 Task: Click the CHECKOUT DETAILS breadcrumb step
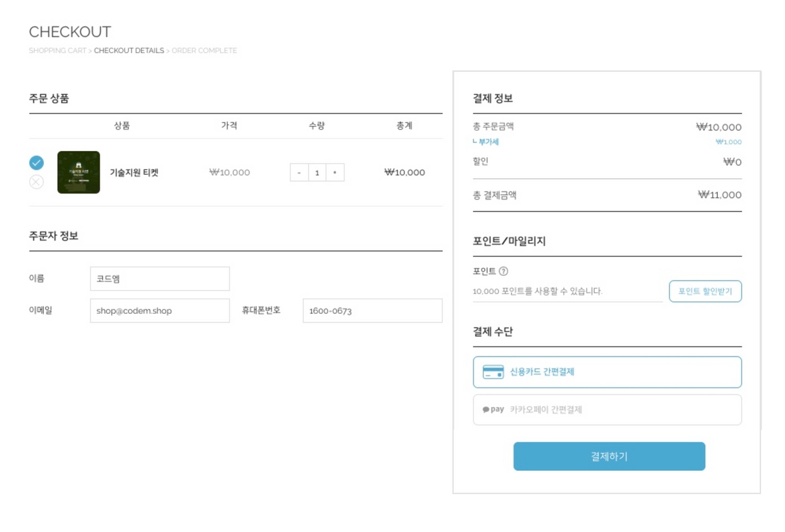[x=130, y=50]
